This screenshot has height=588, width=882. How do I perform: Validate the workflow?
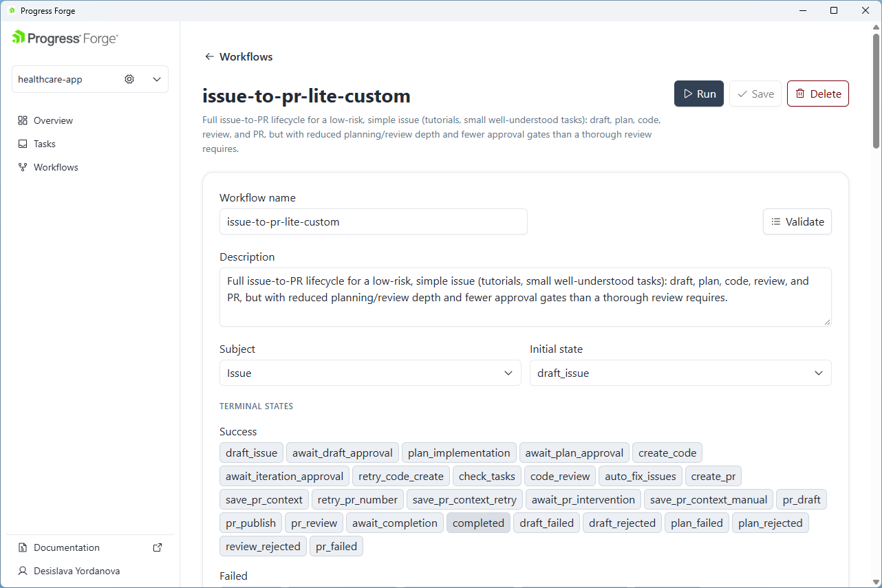(797, 221)
